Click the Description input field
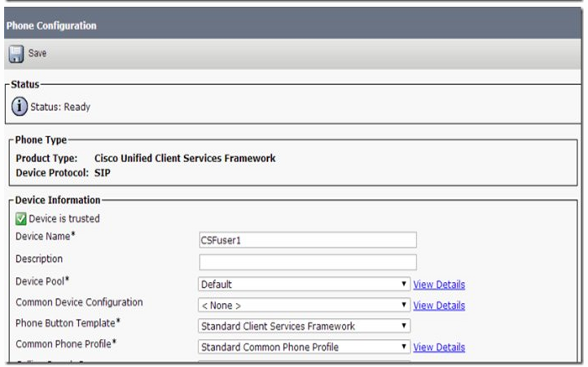The height and width of the screenshot is (367, 588). click(307, 262)
